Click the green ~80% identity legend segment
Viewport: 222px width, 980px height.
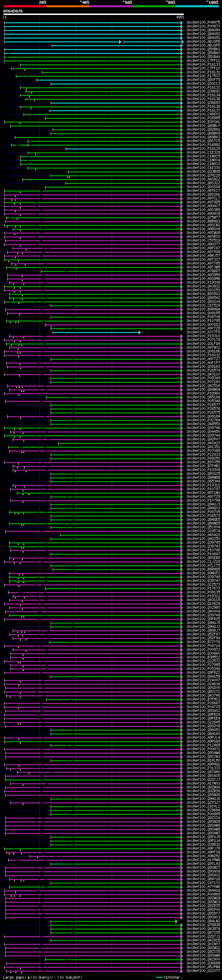(x=154, y=6)
